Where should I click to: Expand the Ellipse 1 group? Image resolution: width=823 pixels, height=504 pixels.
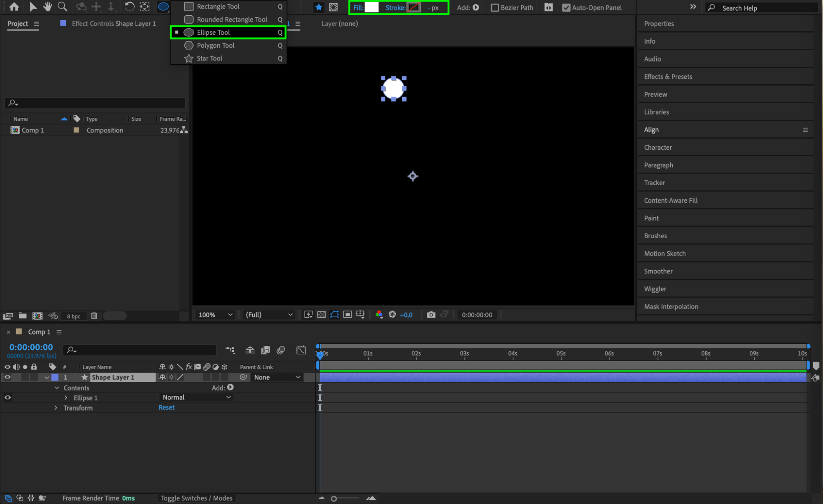pyautogui.click(x=66, y=398)
